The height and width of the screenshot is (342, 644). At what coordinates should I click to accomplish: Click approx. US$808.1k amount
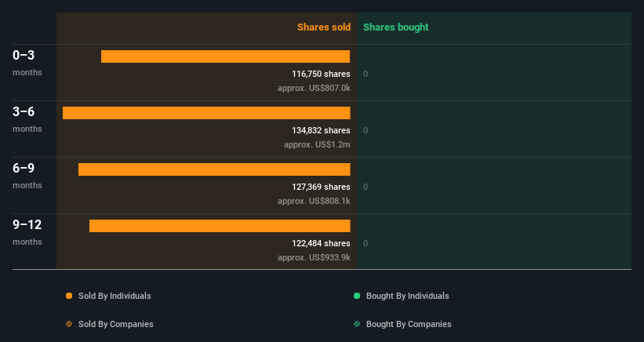(x=314, y=201)
